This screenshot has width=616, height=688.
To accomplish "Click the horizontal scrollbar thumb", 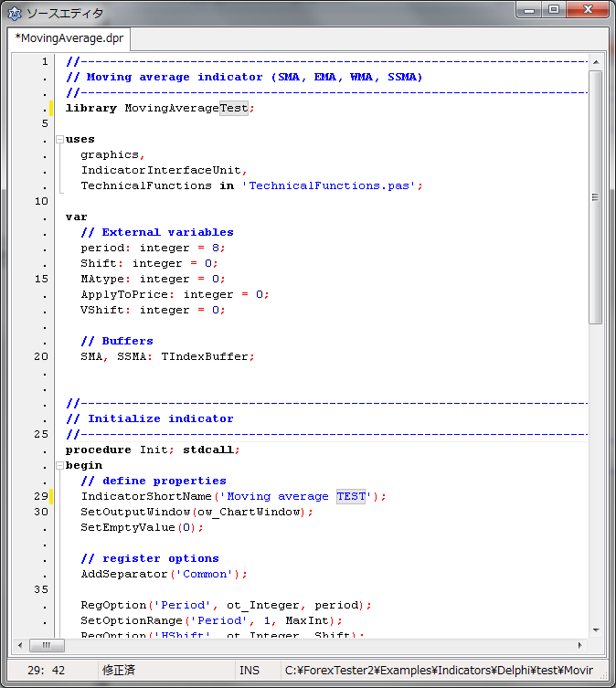I will (47, 645).
